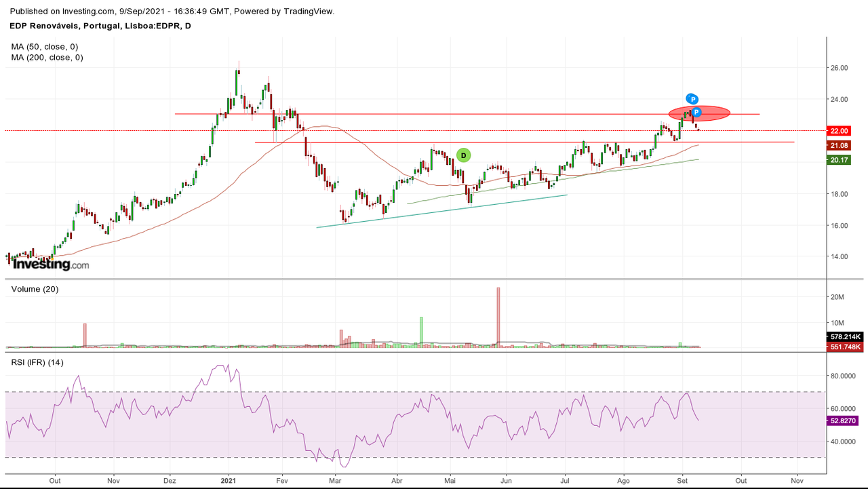868x489 pixels.
Task: Click the 16.00 price axis label
Action: point(839,225)
